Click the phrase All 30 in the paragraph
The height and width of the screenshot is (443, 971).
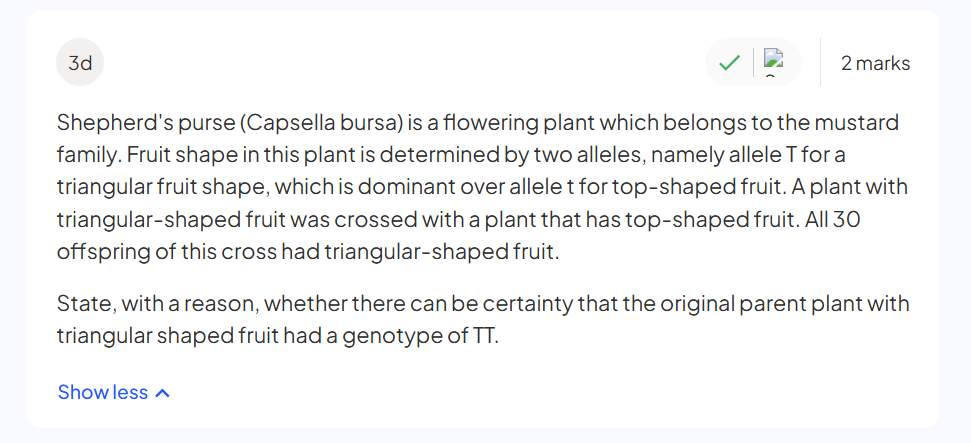tap(833, 221)
